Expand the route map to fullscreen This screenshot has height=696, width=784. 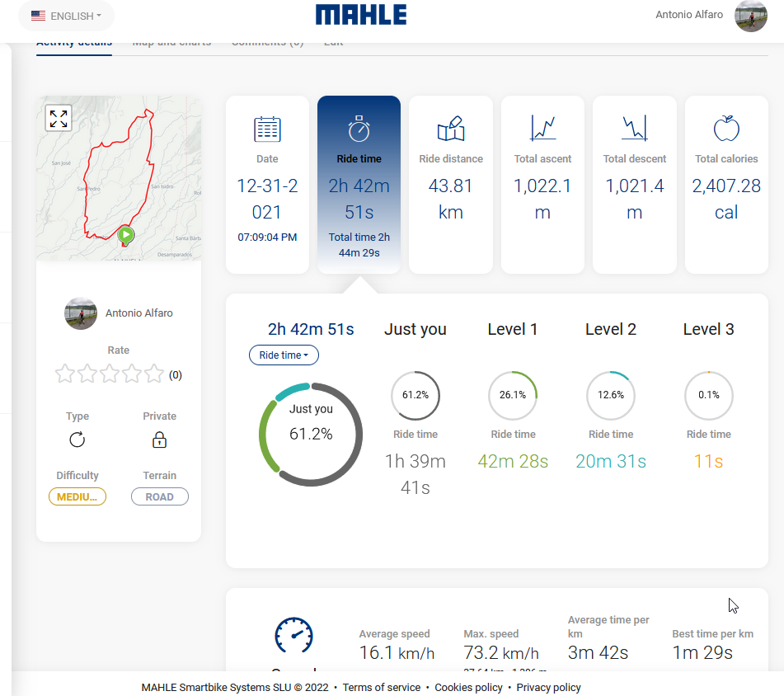(59, 119)
